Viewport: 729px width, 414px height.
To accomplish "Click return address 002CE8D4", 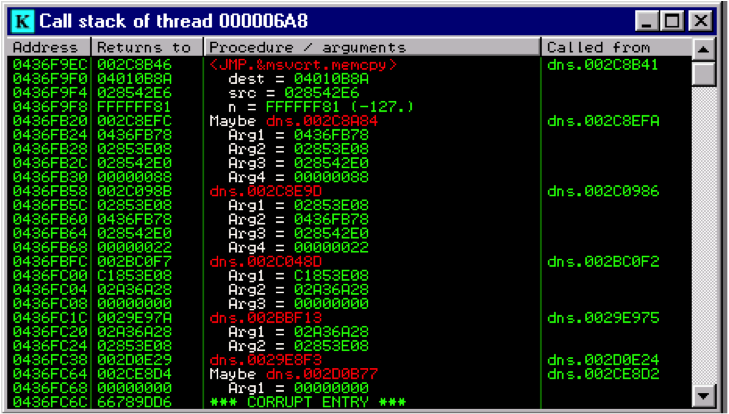I will click(x=134, y=374).
